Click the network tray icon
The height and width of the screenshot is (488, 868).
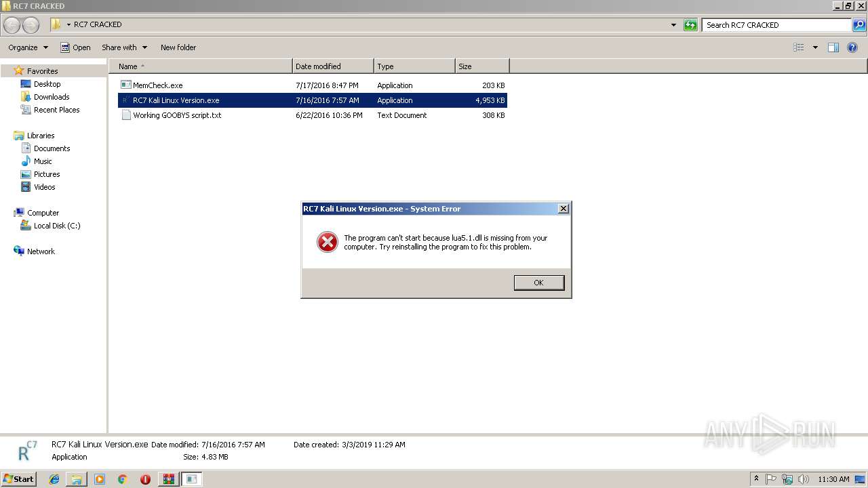(x=787, y=479)
